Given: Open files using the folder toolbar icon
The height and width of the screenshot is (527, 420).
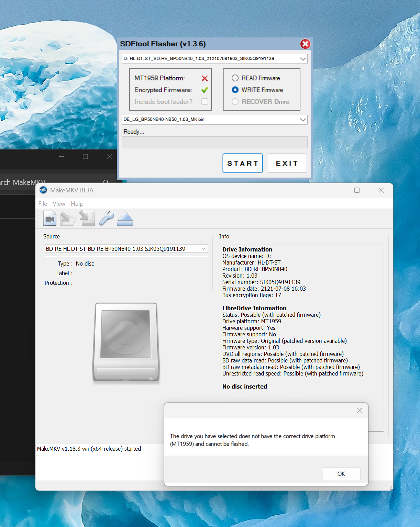Looking at the screenshot, I should pos(68,218).
